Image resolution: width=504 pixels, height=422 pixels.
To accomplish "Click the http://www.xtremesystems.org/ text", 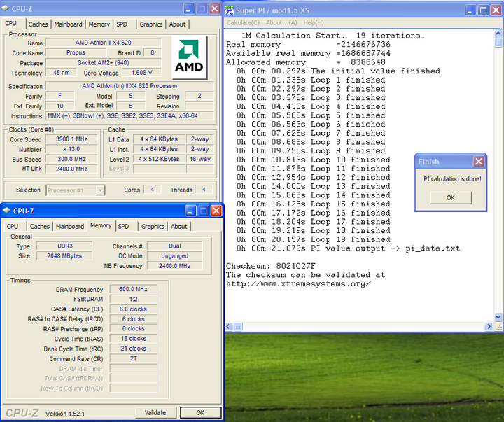I will pos(298,284).
